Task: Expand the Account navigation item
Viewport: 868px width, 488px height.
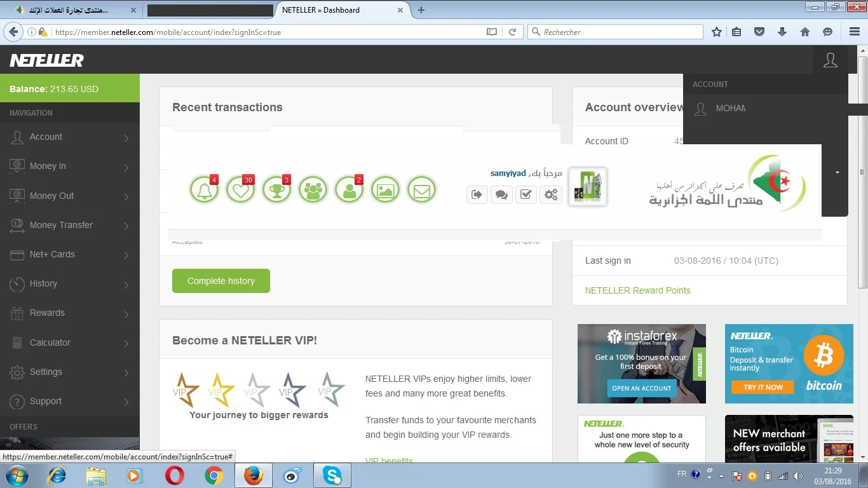Action: tap(70, 137)
